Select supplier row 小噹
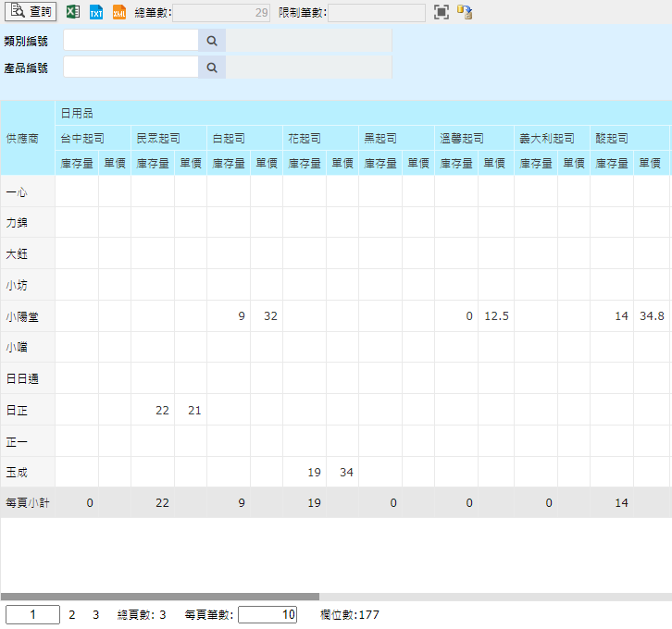The width and height of the screenshot is (672, 629). point(28,347)
